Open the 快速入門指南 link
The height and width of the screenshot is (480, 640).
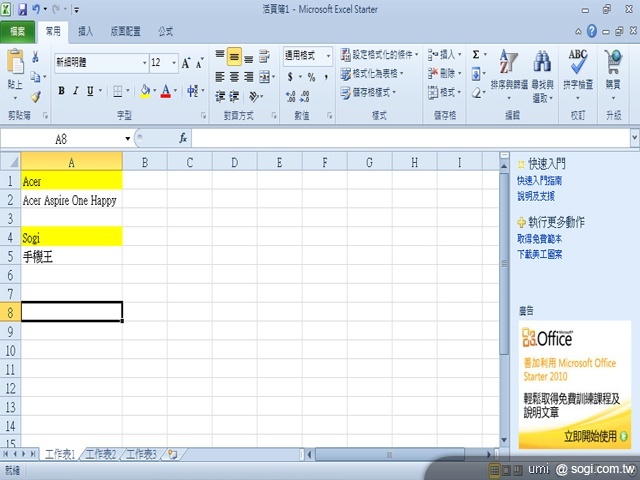tap(539, 180)
